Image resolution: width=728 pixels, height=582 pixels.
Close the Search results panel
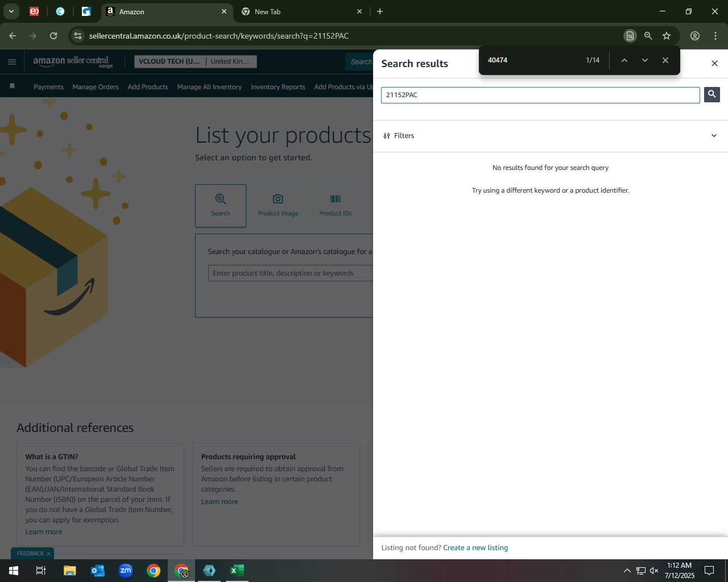[x=714, y=63]
